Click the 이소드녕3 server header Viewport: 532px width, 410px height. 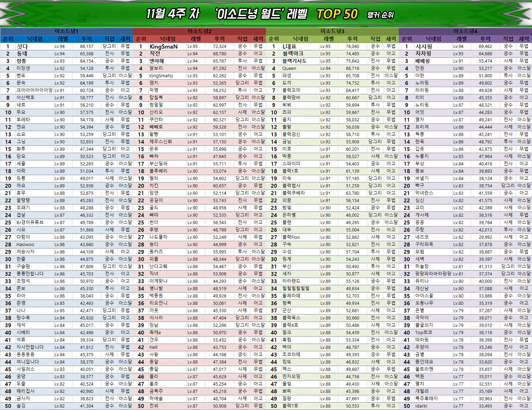(x=332, y=31)
